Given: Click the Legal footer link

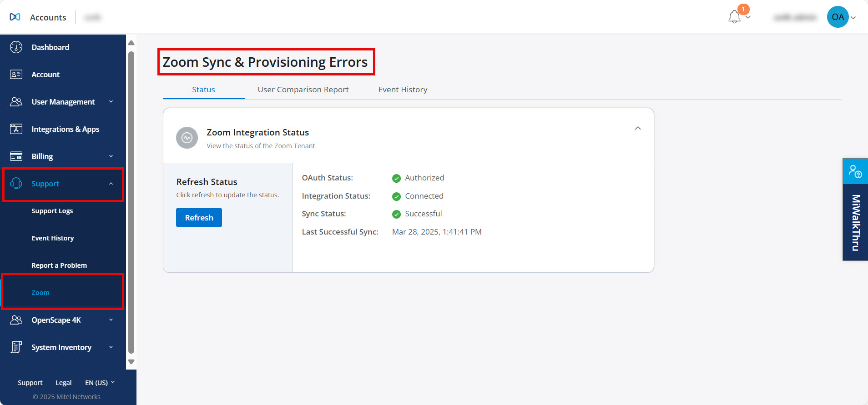Looking at the screenshot, I should coord(64,383).
